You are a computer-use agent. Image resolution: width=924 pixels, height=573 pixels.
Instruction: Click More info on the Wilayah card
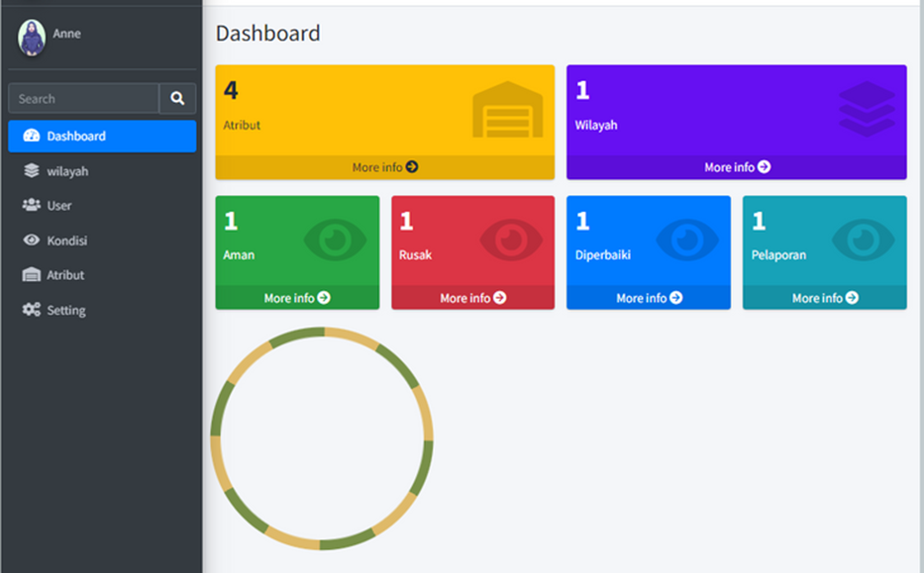pyautogui.click(x=737, y=167)
